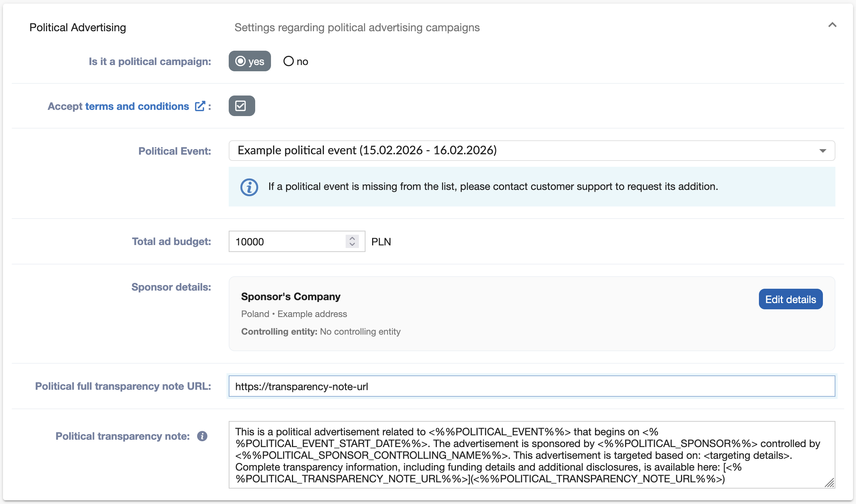Click the Is it a political campaign label
The image size is (856, 504).
(150, 61)
